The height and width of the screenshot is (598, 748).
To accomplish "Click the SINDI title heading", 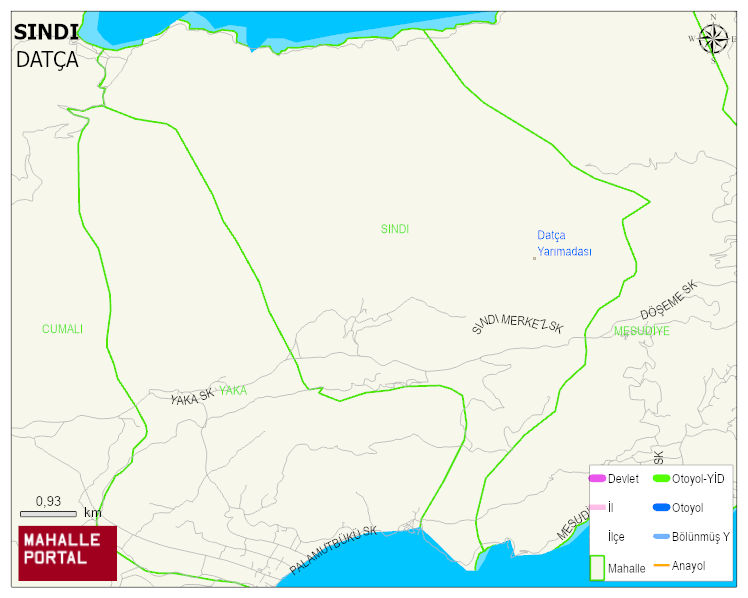I will (46, 31).
